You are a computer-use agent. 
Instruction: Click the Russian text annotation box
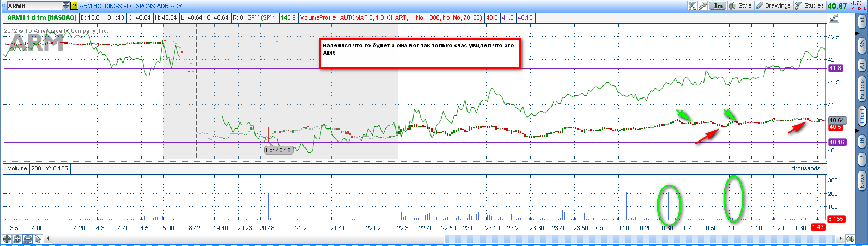coord(420,53)
